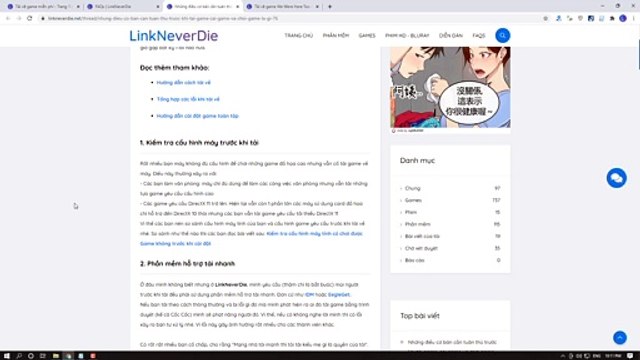Click the back-to-top arrow button
Screen dimensions: 640x360
pos(620,338)
